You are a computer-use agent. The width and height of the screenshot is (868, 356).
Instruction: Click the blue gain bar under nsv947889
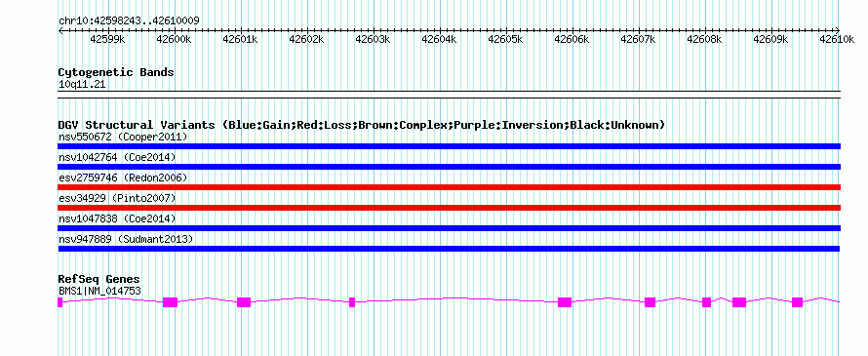(450, 249)
